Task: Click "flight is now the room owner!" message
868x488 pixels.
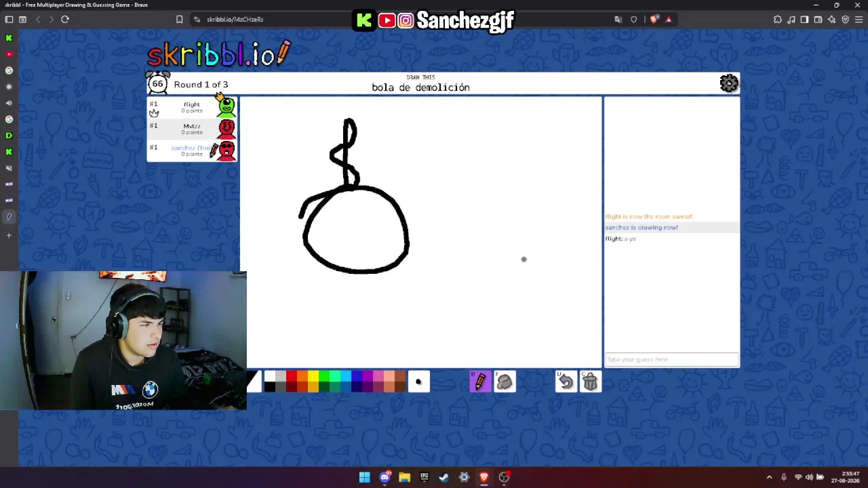Action: coord(648,217)
